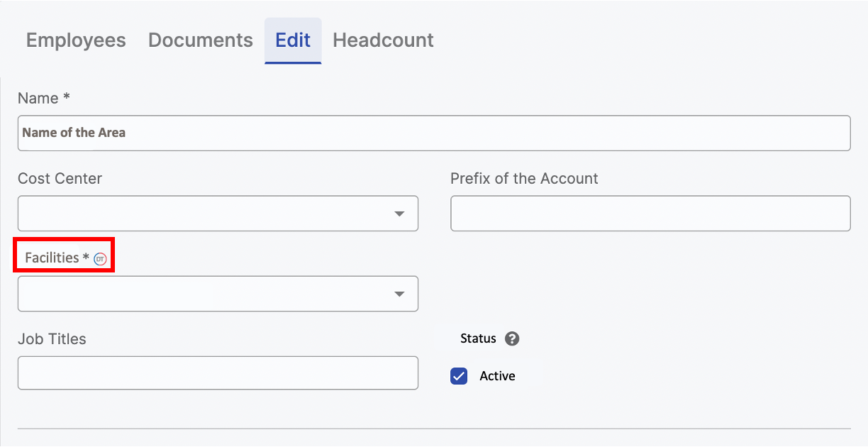868x447 pixels.
Task: Click inside the Cost Center select box
Action: point(206,214)
